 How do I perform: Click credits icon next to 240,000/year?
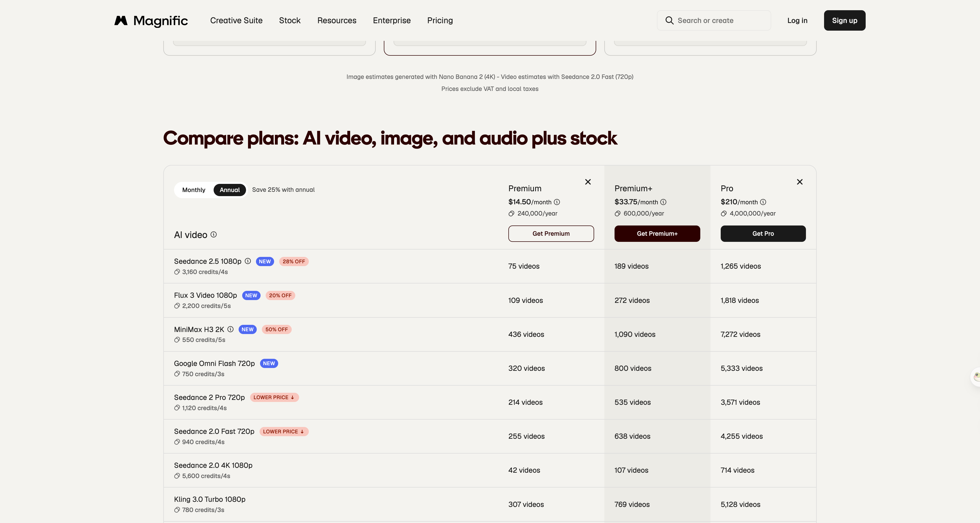(x=512, y=213)
